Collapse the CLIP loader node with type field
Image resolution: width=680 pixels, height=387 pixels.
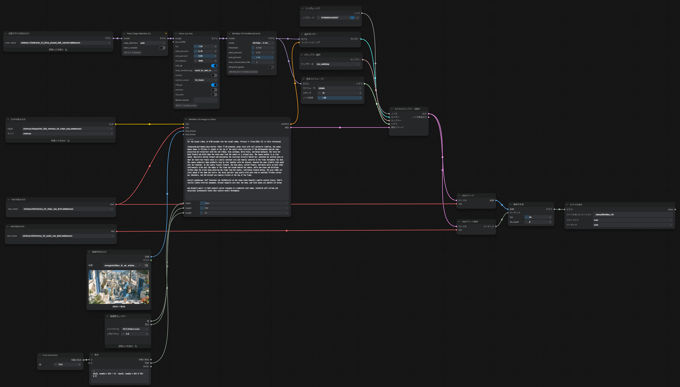click(8, 119)
